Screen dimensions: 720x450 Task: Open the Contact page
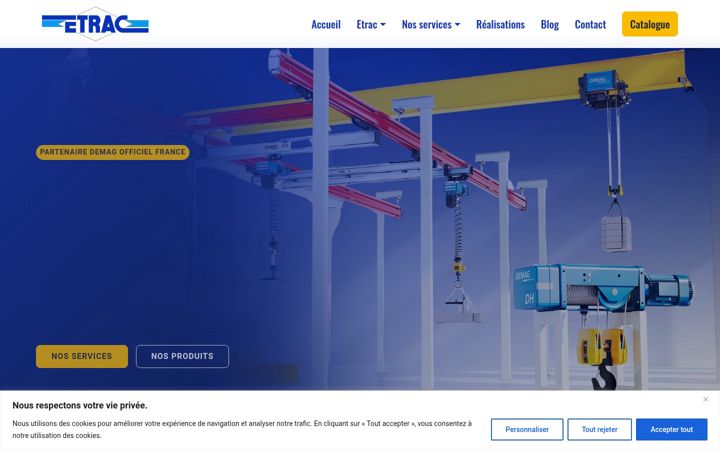pyautogui.click(x=590, y=24)
